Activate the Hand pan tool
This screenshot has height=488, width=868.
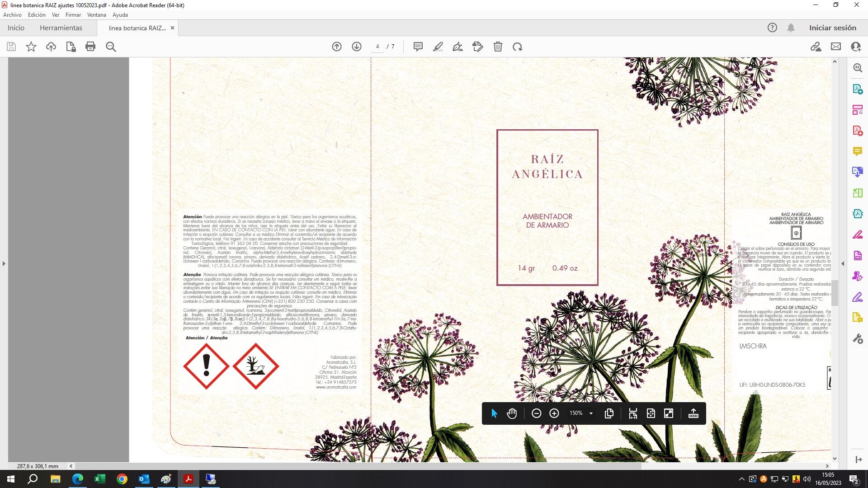(x=512, y=413)
